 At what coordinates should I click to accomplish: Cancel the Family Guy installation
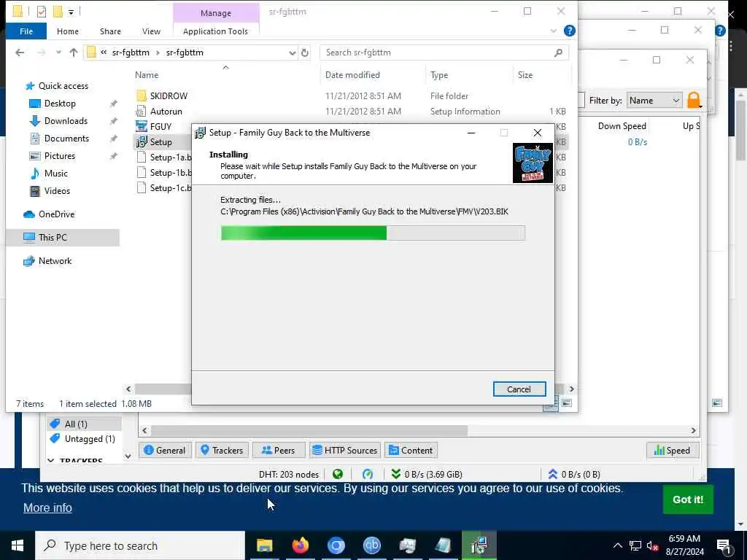tap(519, 389)
